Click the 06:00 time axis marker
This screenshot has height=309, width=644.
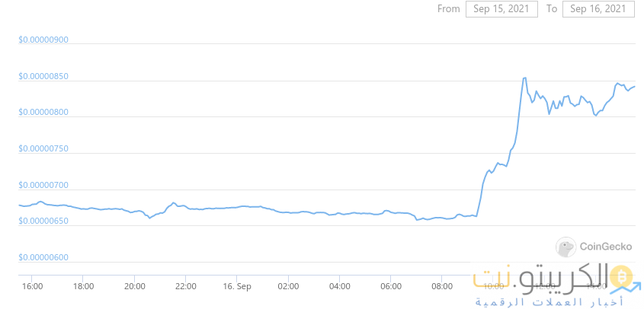click(390, 285)
